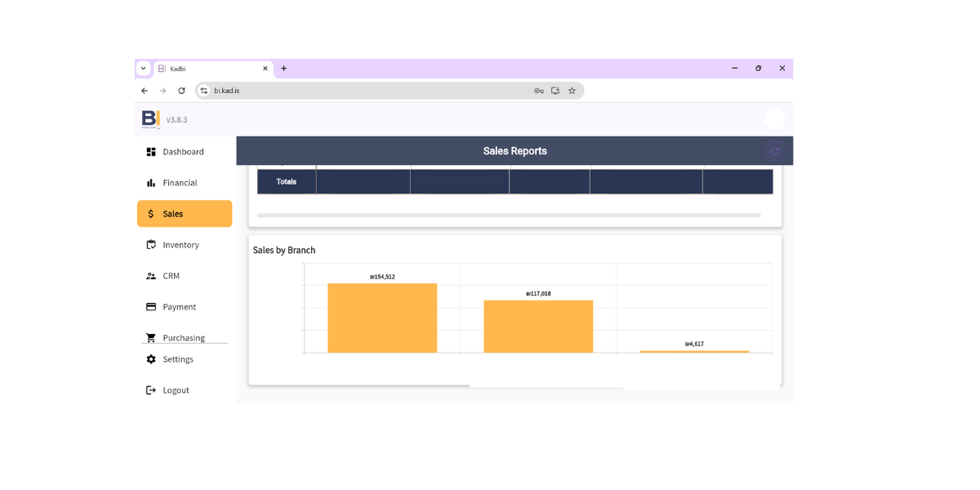Bookmark this page with the star icon

(x=572, y=91)
